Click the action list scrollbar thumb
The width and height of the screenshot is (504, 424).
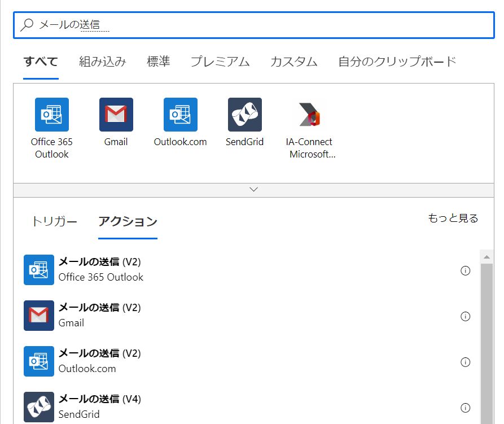pyautogui.click(x=487, y=344)
